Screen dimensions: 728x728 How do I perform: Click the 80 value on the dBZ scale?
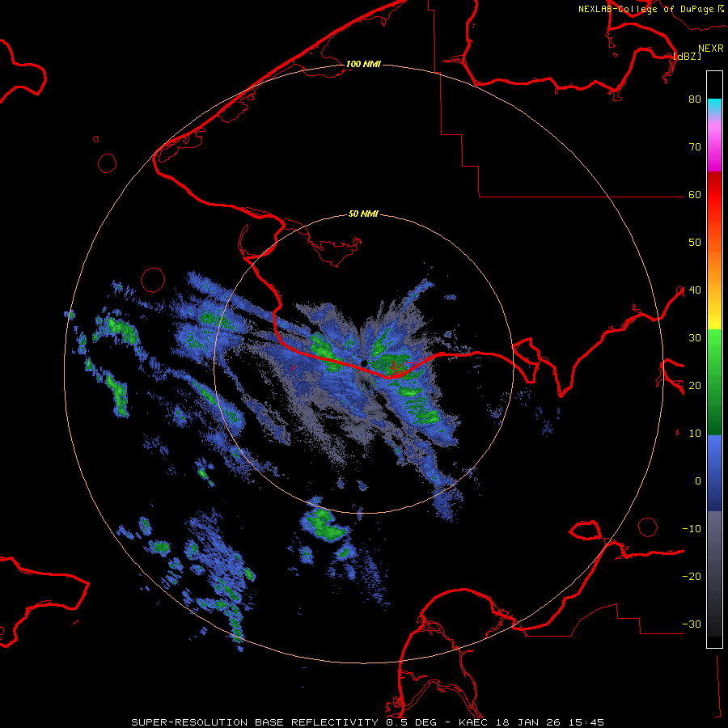pyautogui.click(x=695, y=99)
